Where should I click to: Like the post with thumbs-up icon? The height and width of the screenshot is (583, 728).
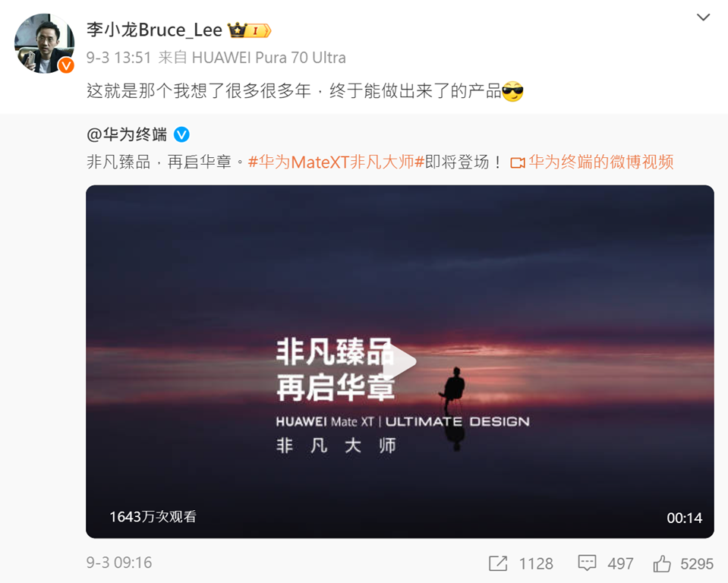tap(662, 563)
